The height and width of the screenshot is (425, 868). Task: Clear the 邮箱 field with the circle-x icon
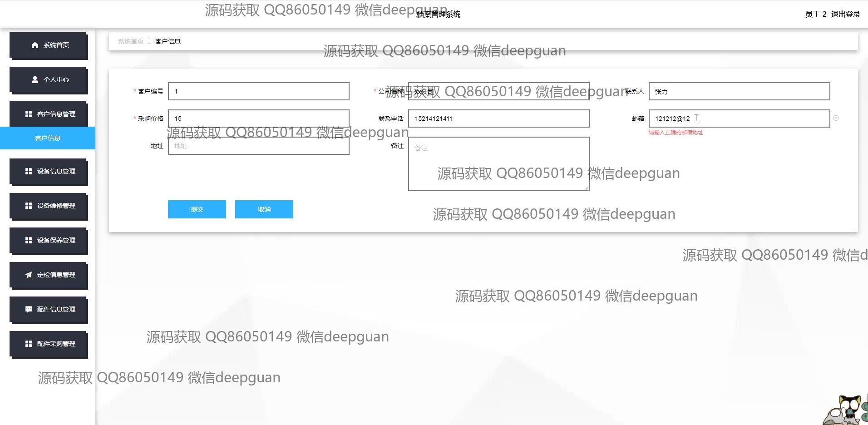(836, 118)
